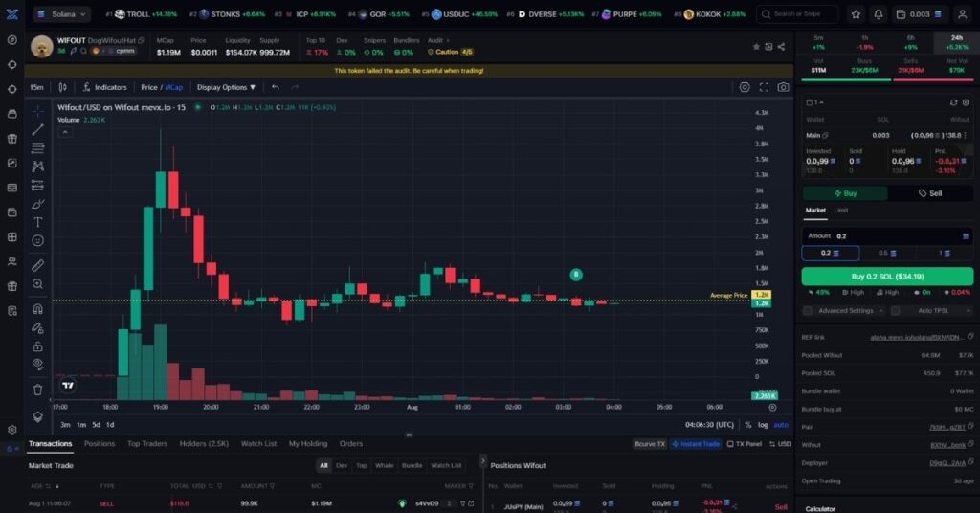Open the Top Traders tab
The height and width of the screenshot is (513, 980).
(147, 444)
